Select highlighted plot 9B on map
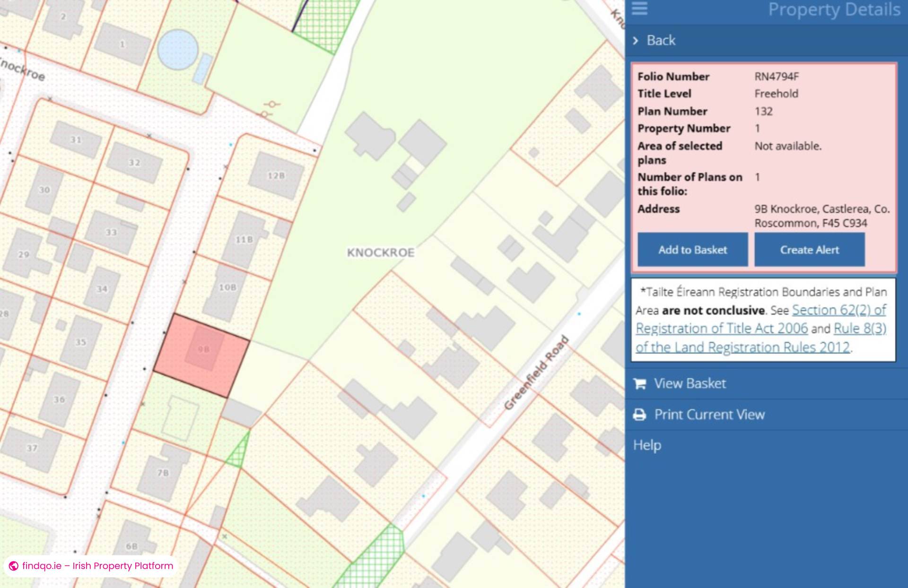 202,355
